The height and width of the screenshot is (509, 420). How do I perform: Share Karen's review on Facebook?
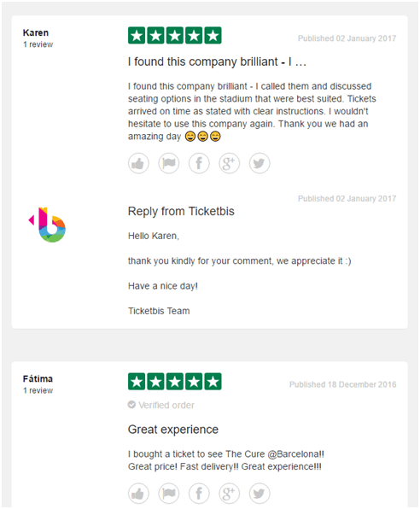point(199,163)
